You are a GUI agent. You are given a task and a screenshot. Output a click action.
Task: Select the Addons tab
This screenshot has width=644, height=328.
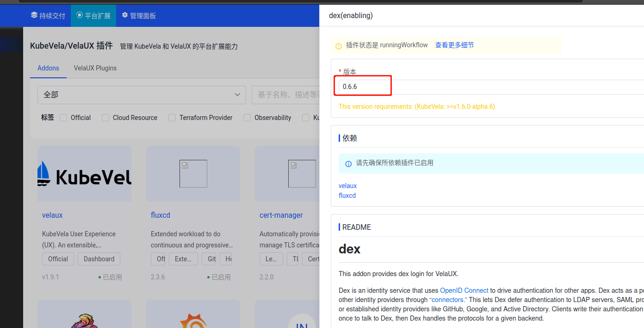(48, 68)
